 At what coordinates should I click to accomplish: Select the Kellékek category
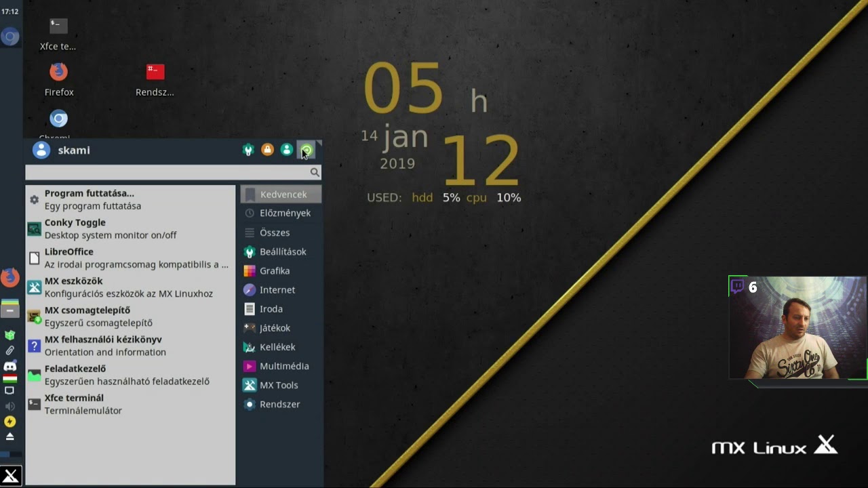[x=281, y=347]
